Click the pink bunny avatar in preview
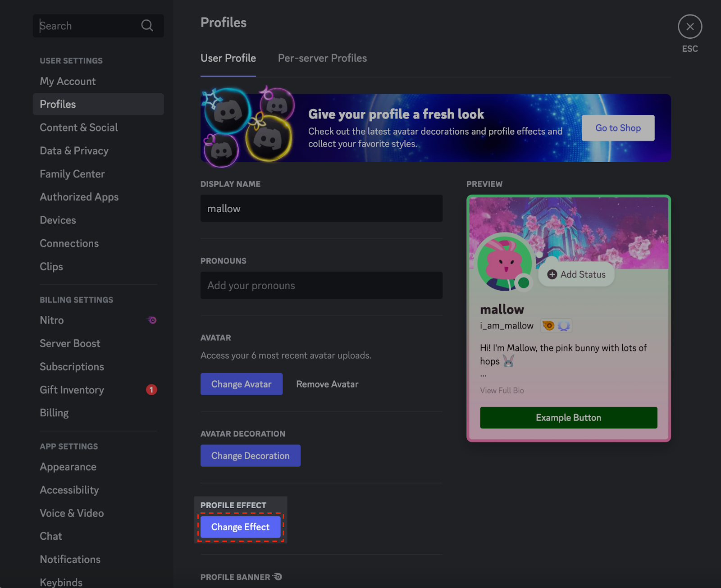The width and height of the screenshot is (721, 588). pos(504,261)
